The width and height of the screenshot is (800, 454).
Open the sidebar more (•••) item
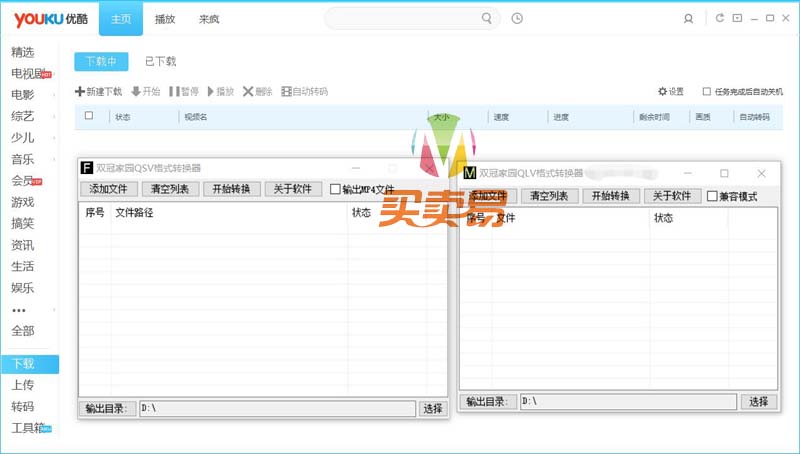19,310
